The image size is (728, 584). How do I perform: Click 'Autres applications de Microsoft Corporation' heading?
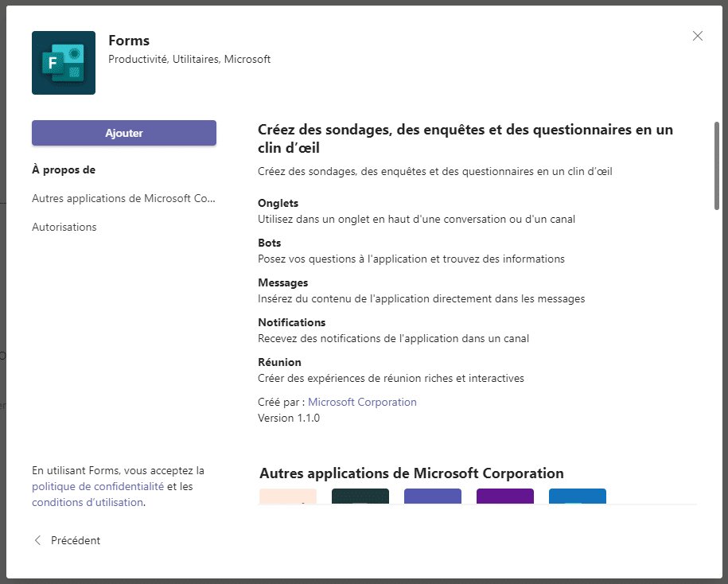[x=411, y=473]
